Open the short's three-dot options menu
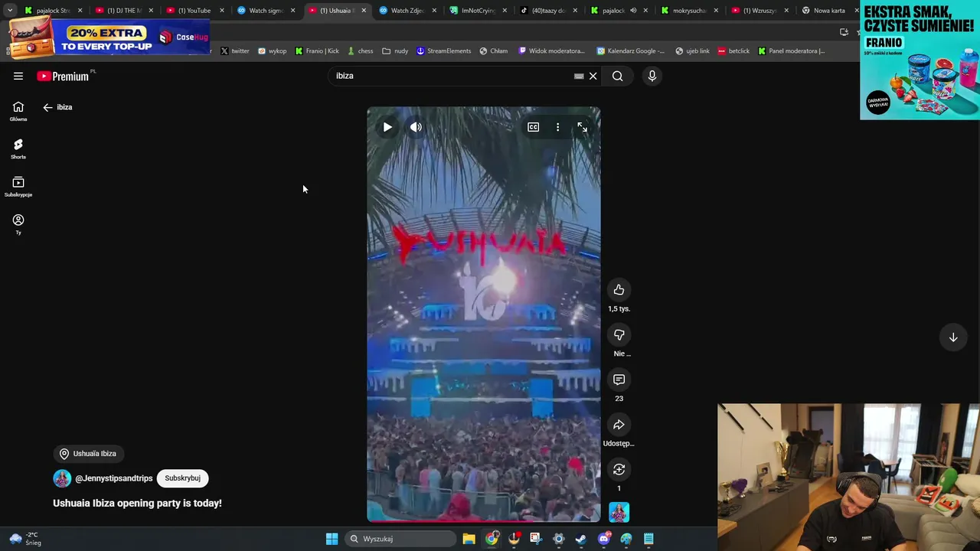The height and width of the screenshot is (551, 980). pyautogui.click(x=557, y=127)
